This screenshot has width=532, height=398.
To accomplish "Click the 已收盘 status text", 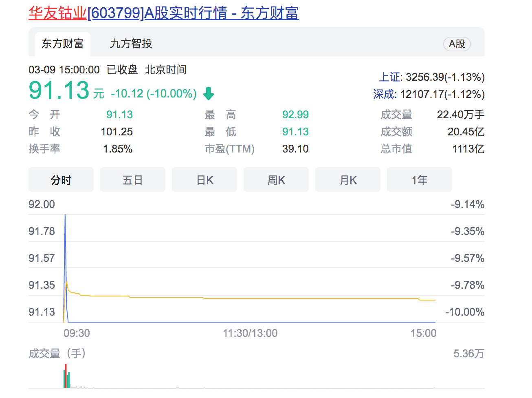I will pyautogui.click(x=122, y=70).
